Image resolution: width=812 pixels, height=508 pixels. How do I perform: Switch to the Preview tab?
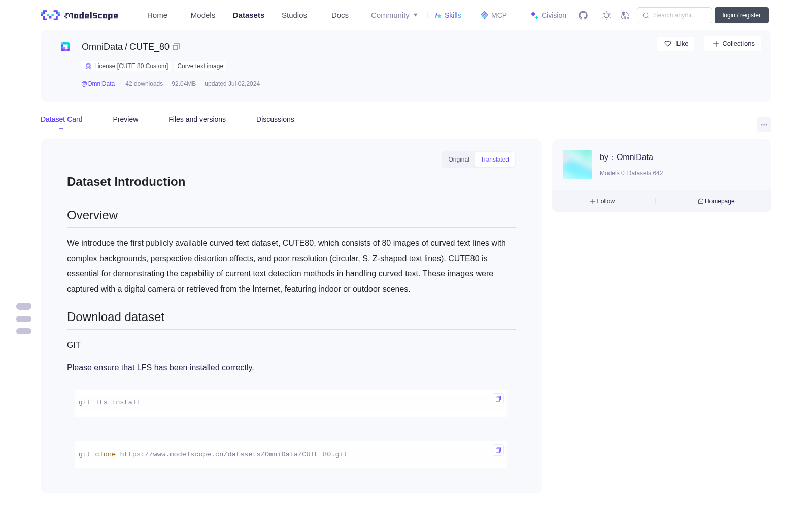pyautogui.click(x=125, y=119)
